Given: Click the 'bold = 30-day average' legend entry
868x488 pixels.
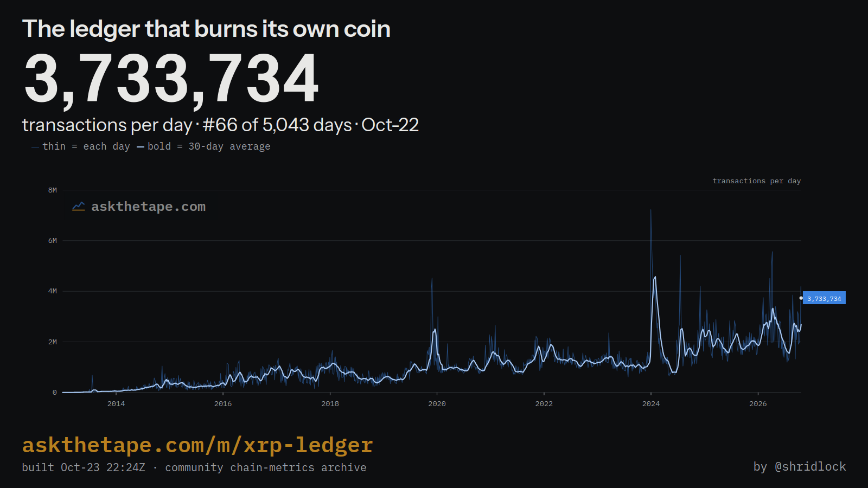Looking at the screenshot, I should point(203,146).
